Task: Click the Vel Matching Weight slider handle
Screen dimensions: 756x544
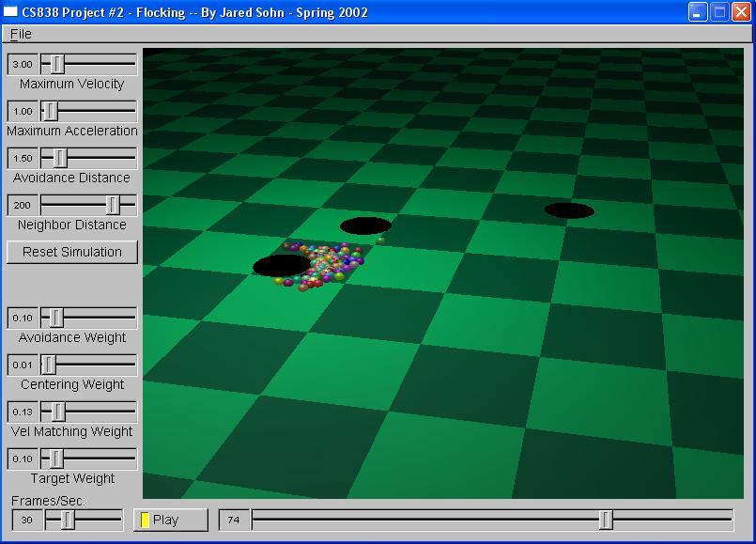Action: pyautogui.click(x=58, y=412)
